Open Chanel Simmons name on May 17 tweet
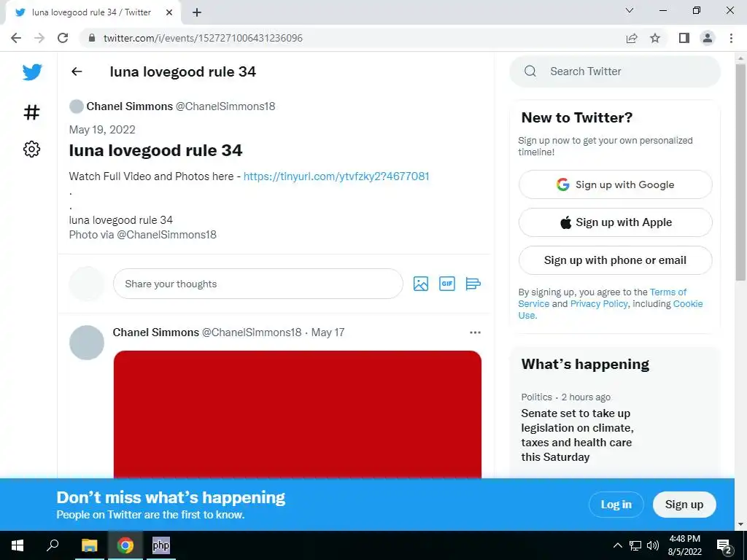 click(x=156, y=332)
